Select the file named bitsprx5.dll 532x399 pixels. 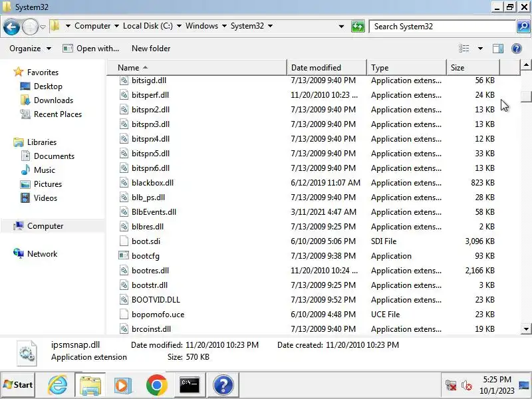tap(151, 154)
